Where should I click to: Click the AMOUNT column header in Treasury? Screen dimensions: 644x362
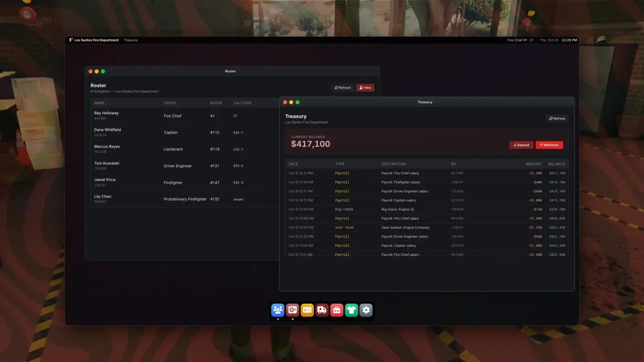pyautogui.click(x=533, y=164)
